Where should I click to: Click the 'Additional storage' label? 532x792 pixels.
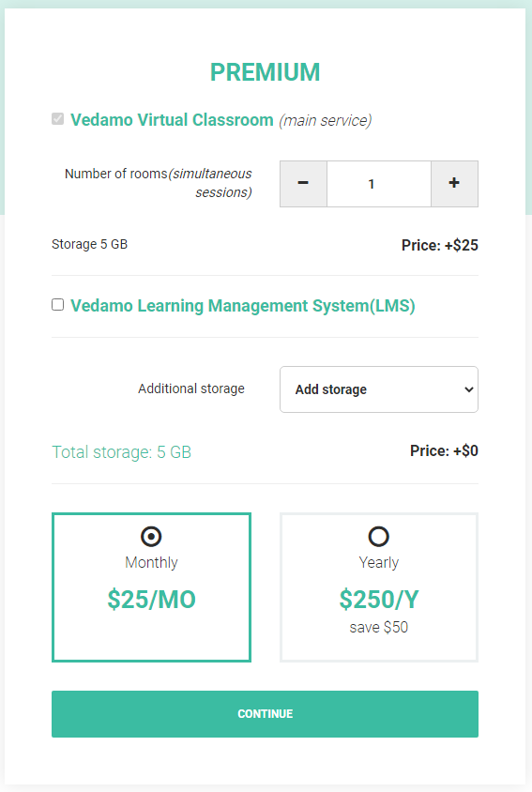click(x=191, y=388)
